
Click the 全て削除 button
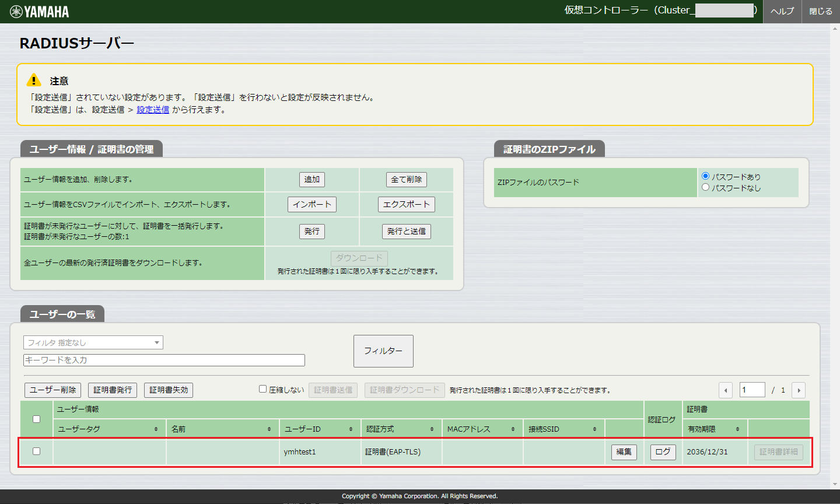pos(407,180)
